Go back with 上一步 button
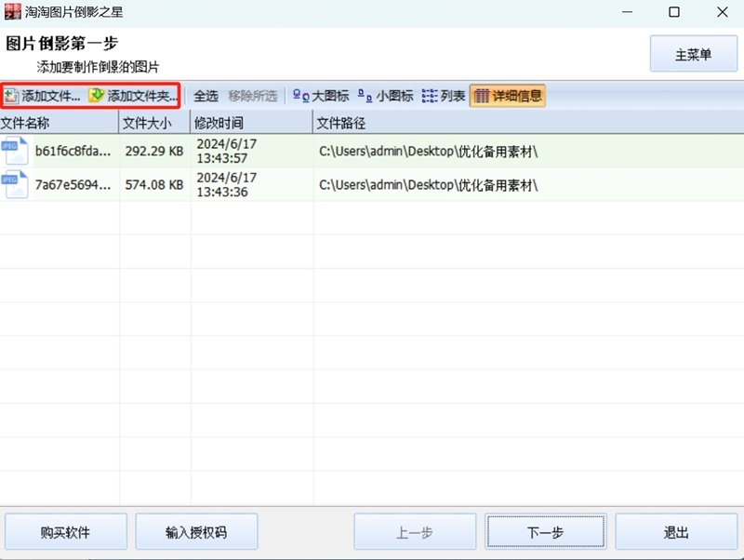The height and width of the screenshot is (560, 744). coord(415,531)
